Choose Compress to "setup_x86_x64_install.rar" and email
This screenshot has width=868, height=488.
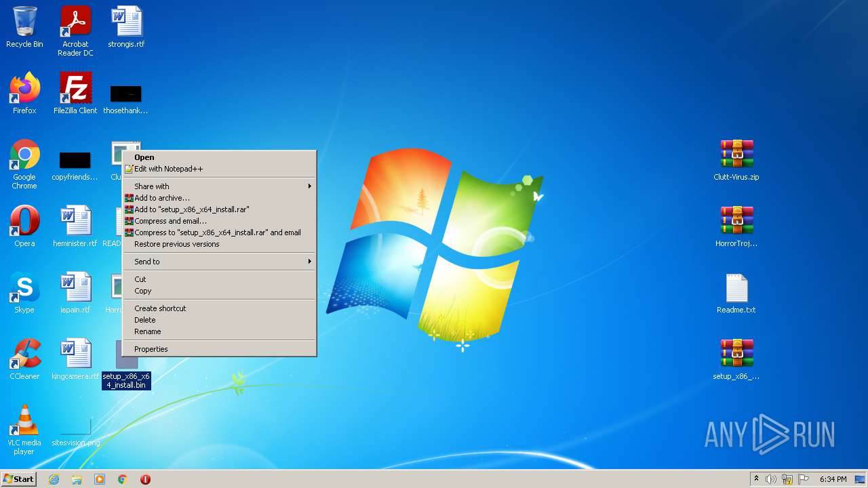click(219, 232)
